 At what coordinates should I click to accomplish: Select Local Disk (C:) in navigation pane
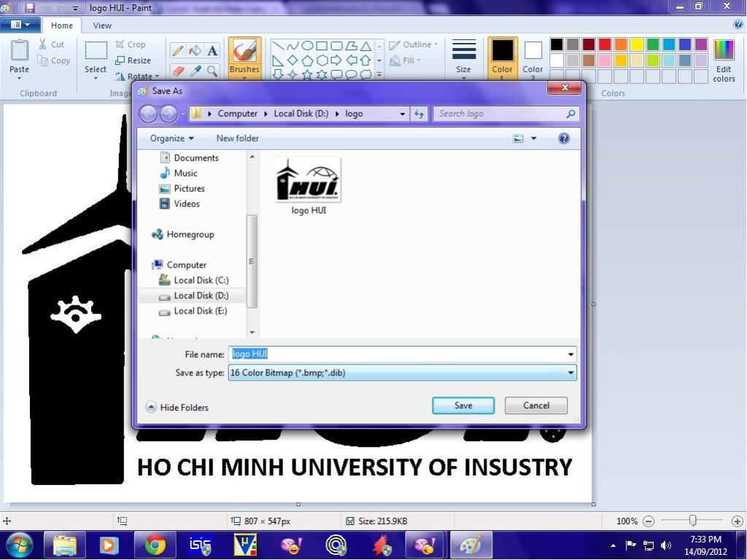[x=194, y=281]
